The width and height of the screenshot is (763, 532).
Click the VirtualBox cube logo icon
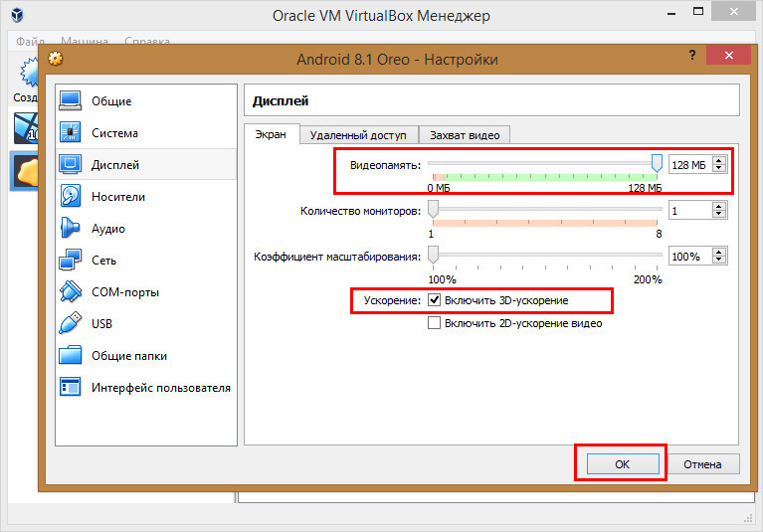18,15
